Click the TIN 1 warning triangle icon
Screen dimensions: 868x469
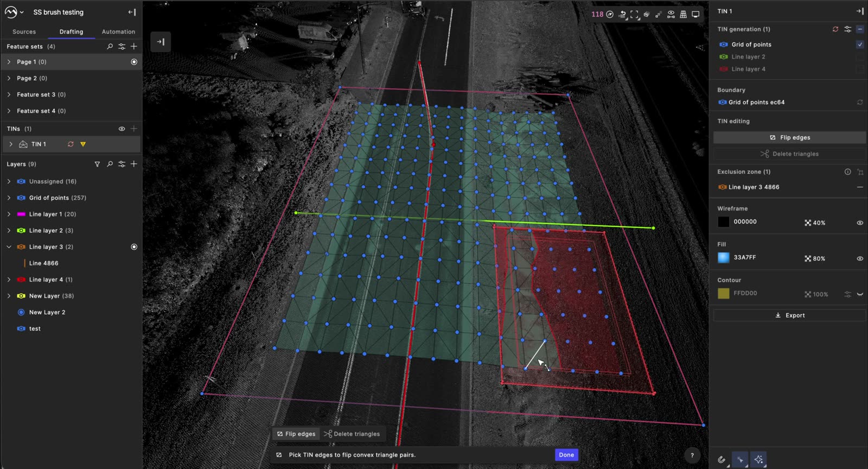(83, 144)
